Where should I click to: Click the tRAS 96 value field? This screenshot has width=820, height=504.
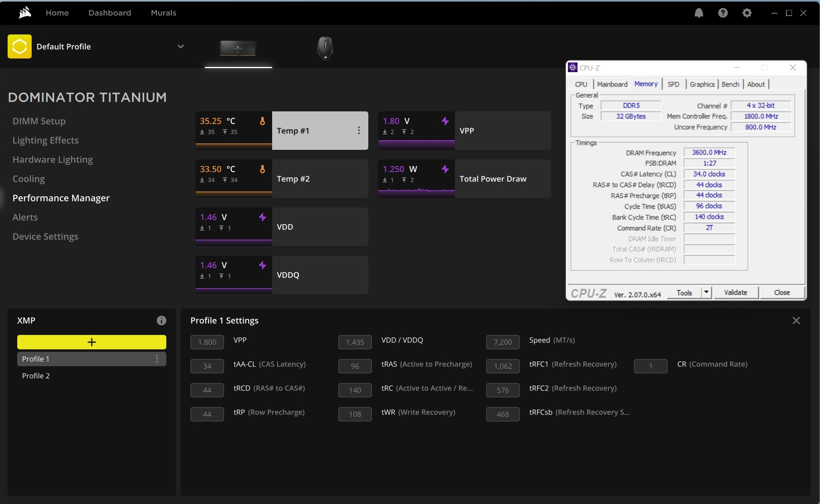355,366
